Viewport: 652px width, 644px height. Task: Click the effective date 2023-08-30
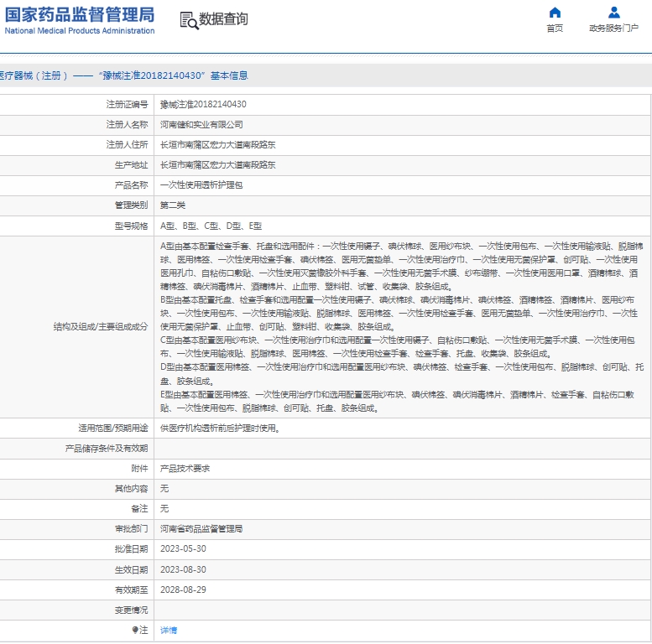(x=184, y=569)
